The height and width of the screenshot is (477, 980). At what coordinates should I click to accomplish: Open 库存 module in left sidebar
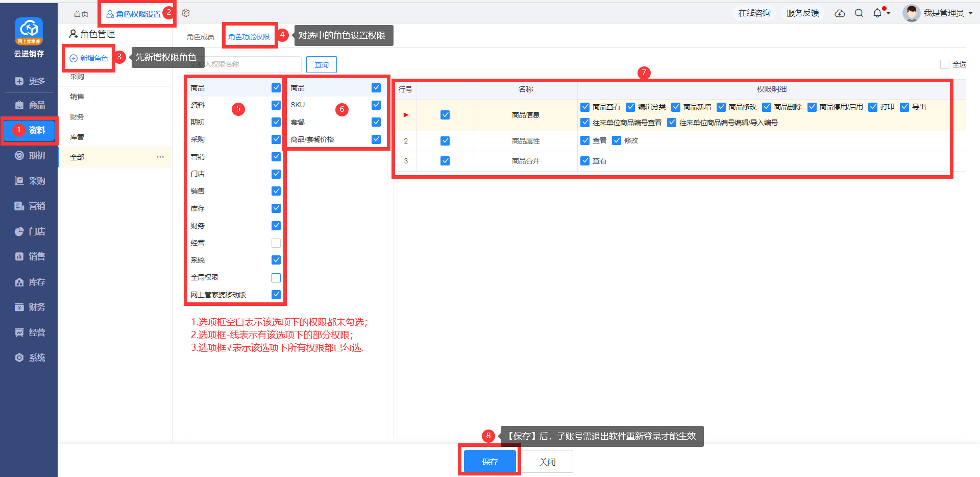pyautogui.click(x=30, y=282)
